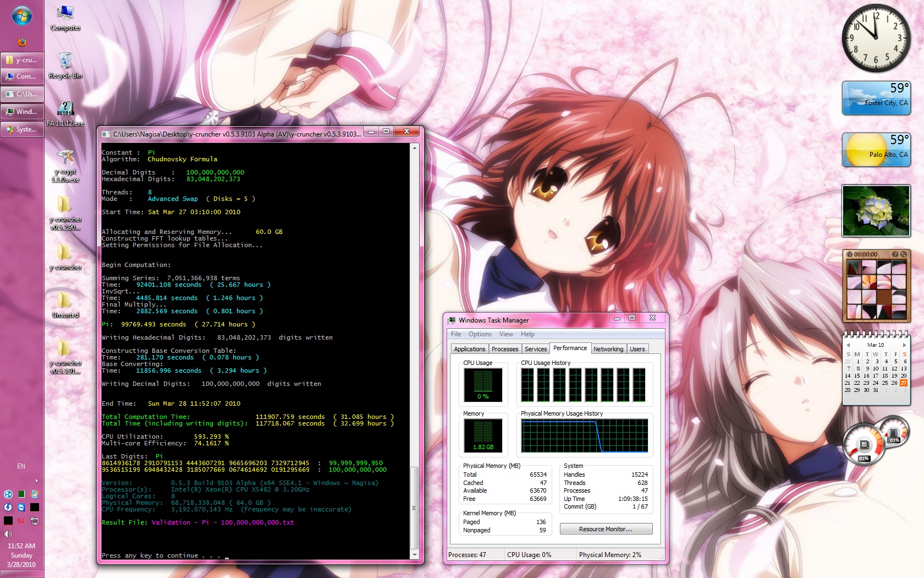Switch to the Processes tab
The image size is (924, 578).
pos(504,349)
